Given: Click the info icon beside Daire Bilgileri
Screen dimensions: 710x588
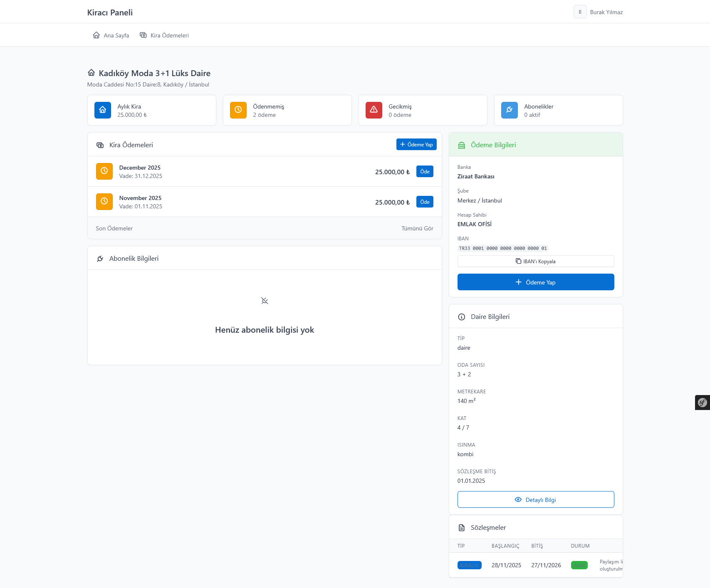Looking at the screenshot, I should (461, 317).
